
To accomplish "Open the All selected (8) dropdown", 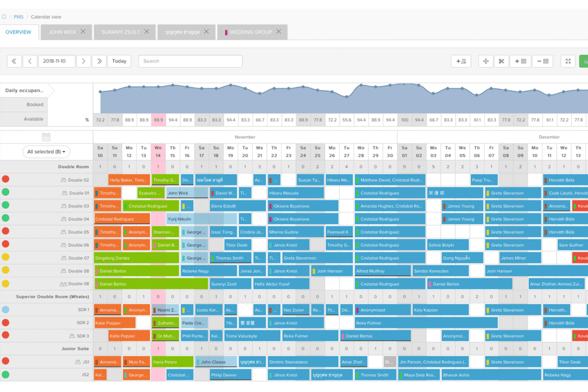I will (46, 152).
